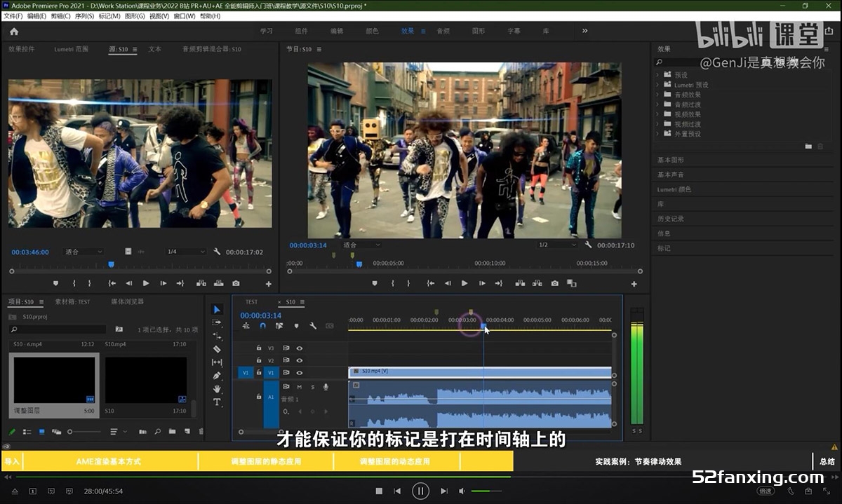Toggle V3 track visibility eye
Screen dimensions: 842x504
click(x=300, y=348)
